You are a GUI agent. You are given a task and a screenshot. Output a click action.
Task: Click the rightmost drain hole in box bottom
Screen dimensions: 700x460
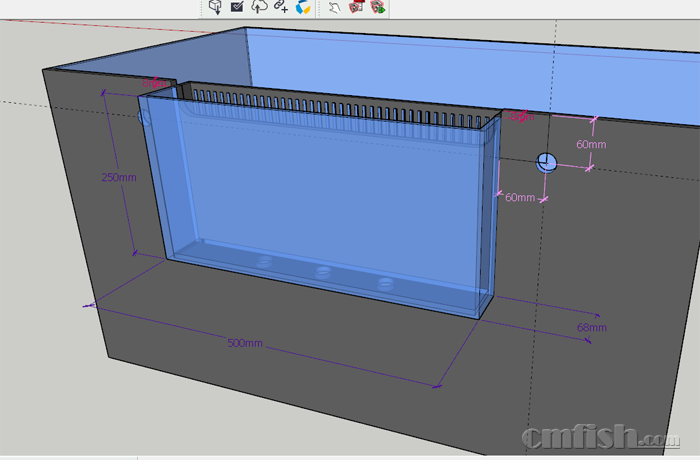(384, 283)
